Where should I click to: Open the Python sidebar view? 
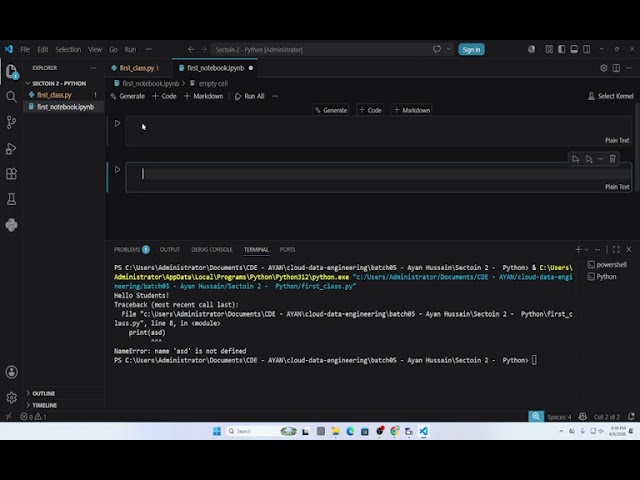click(x=11, y=225)
